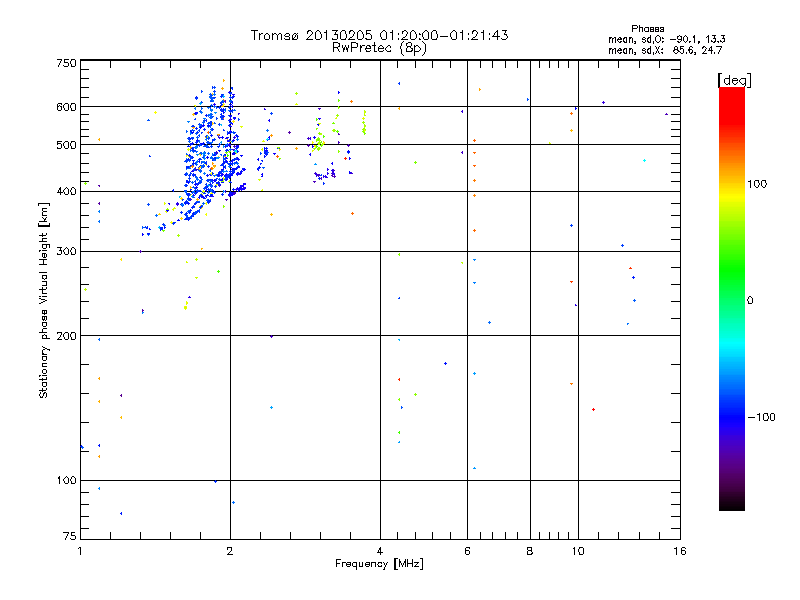Viewport: 800px width, 600px height.
Task: Click the x-axis tick label '1'
Action: (80, 551)
